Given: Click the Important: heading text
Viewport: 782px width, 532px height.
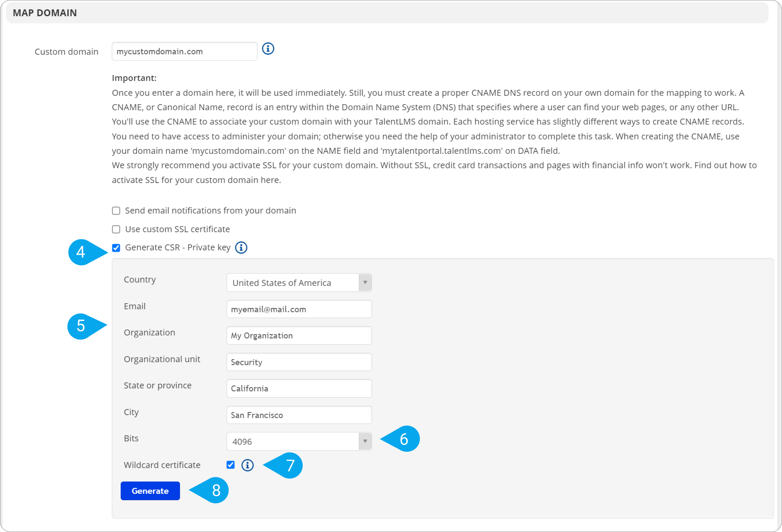Looking at the screenshot, I should [134, 78].
